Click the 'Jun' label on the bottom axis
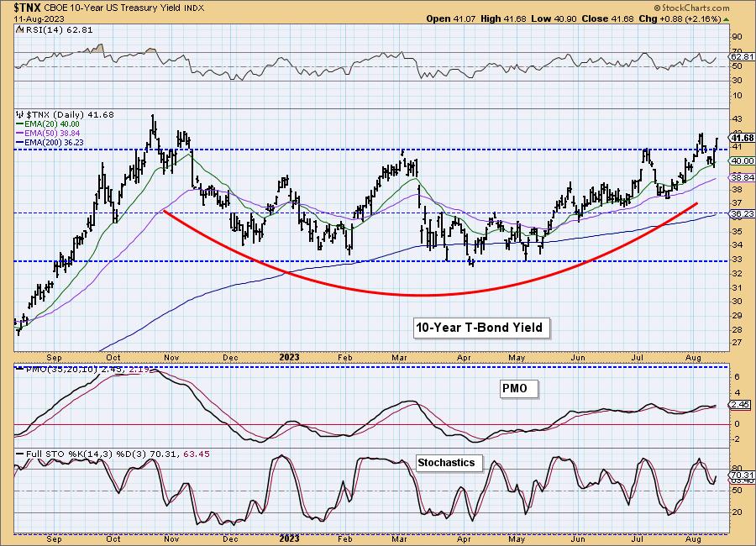The width and height of the screenshot is (756, 546). [578, 539]
